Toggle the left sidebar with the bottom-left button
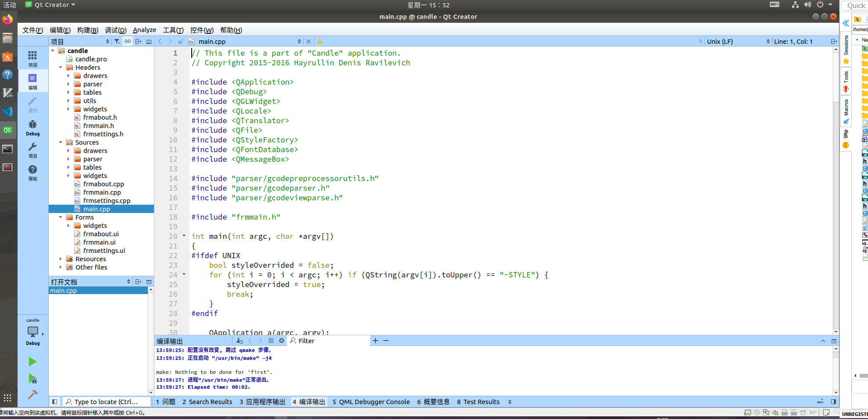Image resolution: width=868 pixels, height=419 pixels. [54, 401]
